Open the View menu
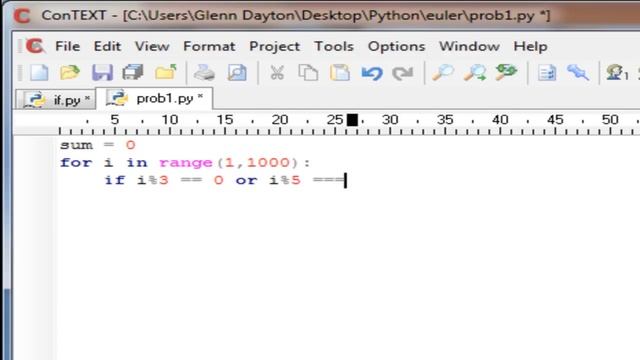Screen dimensions: 640x360 click(152, 46)
